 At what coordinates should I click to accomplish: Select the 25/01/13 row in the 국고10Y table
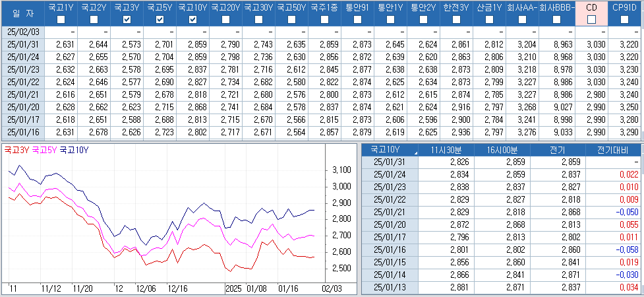pyautogui.click(x=391, y=288)
